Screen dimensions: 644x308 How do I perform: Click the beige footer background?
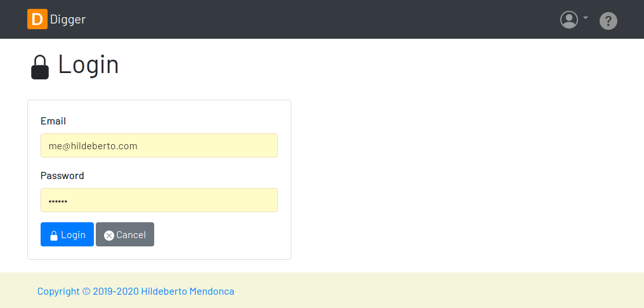tap(431, 290)
